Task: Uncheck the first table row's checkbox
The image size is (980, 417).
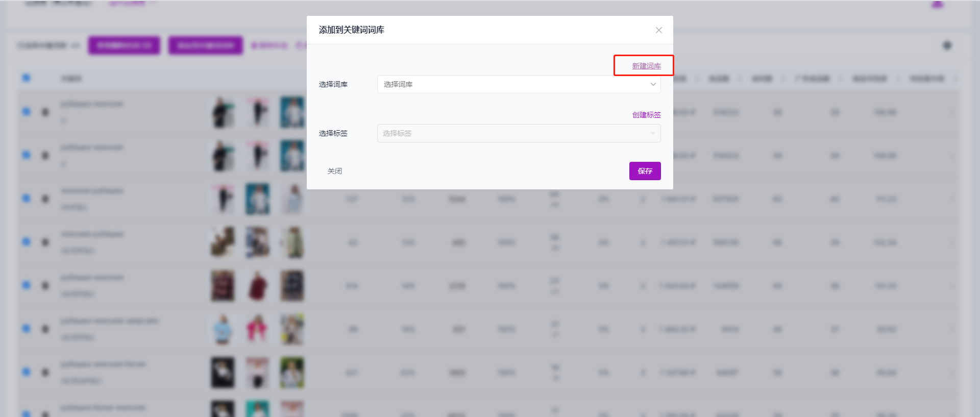Action: point(27,111)
